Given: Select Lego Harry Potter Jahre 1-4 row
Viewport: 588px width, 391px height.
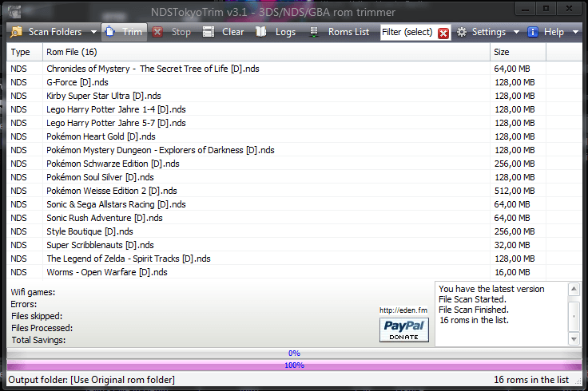Looking at the screenshot, I should point(294,109).
